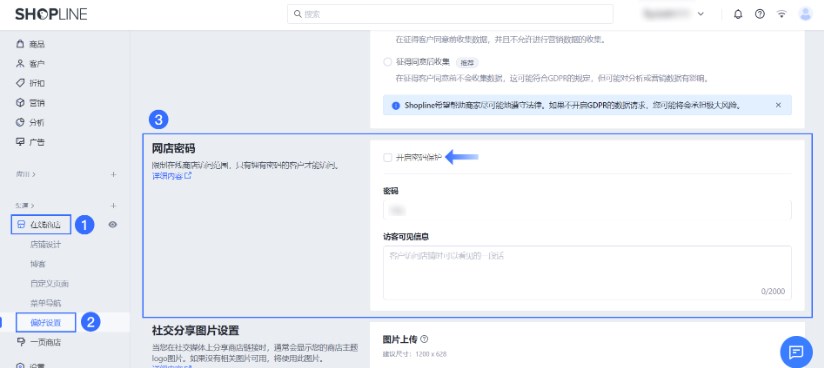
Task: Click the help icon next to 图片上传
Action: pos(425,339)
